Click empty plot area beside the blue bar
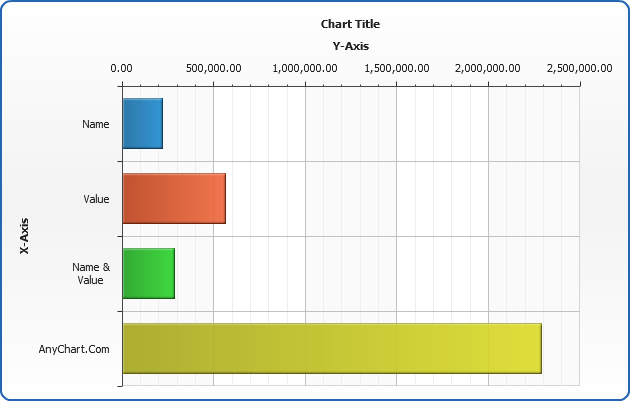630x401 pixels. tap(370, 123)
